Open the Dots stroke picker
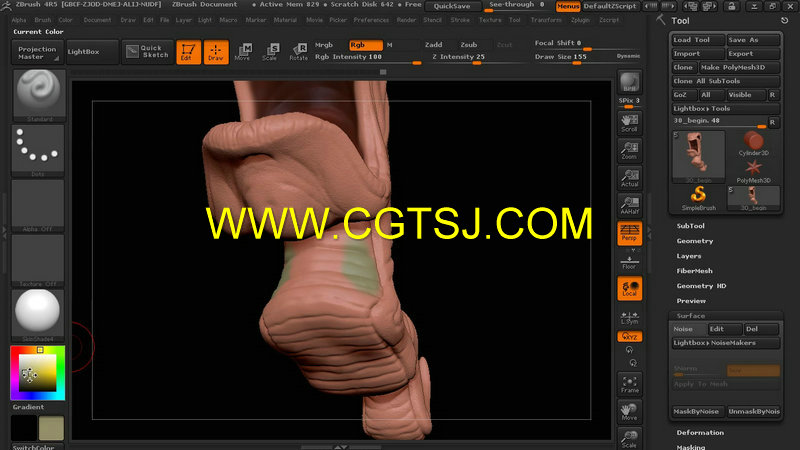Viewport: 800px width, 450px height. pos(38,151)
